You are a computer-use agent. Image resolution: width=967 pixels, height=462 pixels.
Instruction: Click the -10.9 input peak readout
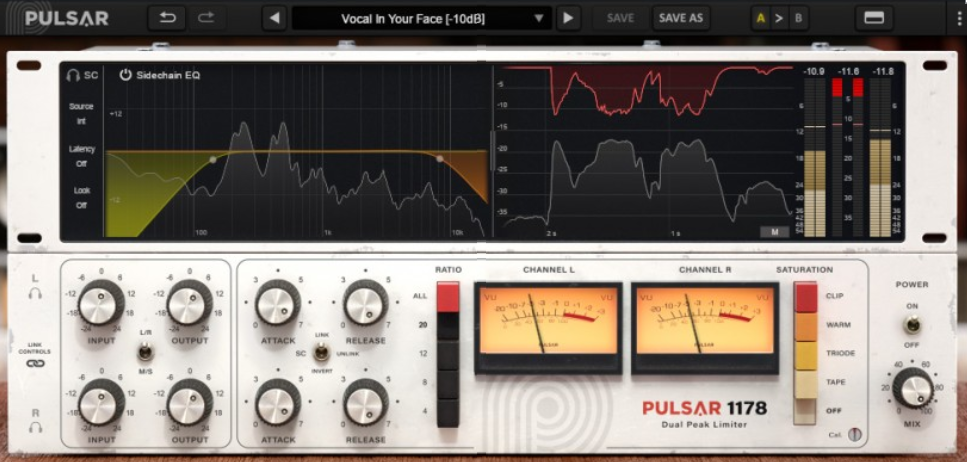click(814, 72)
